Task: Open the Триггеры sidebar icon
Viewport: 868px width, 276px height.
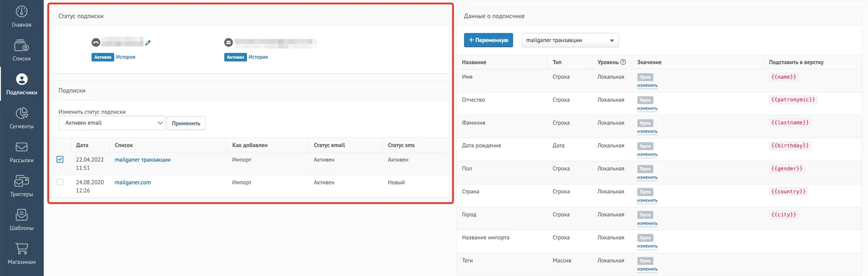Action: (21, 181)
